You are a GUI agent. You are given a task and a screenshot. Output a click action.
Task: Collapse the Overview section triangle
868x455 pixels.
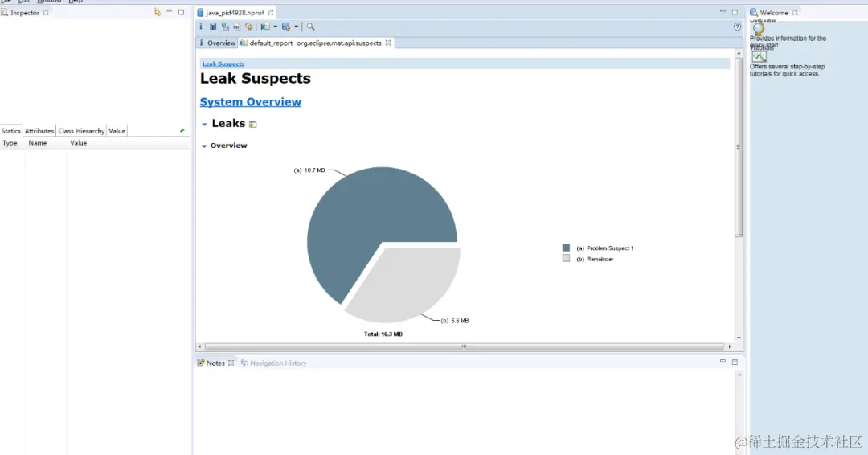(x=204, y=146)
